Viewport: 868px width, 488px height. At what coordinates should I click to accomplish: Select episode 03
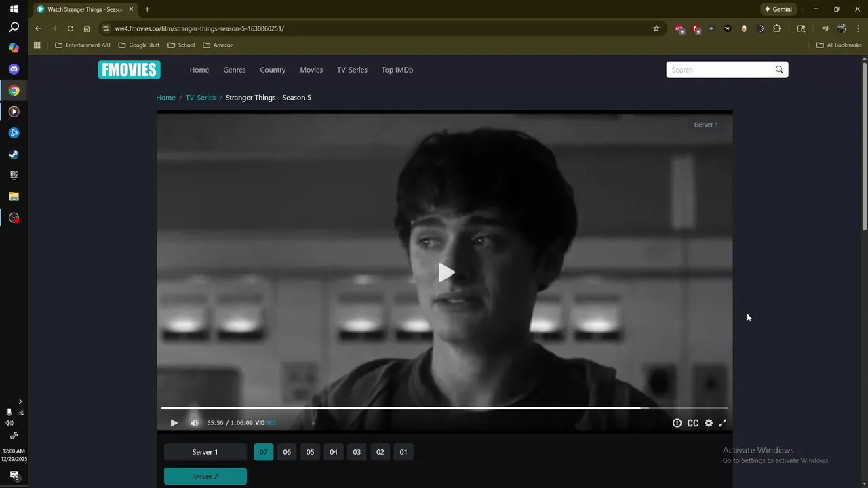click(x=357, y=452)
